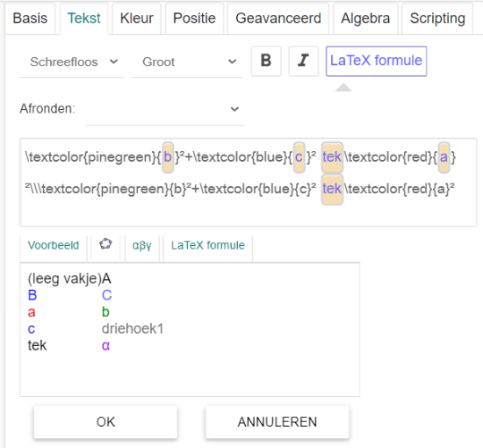
Task: Open the Kleur tab
Action: [x=137, y=18]
